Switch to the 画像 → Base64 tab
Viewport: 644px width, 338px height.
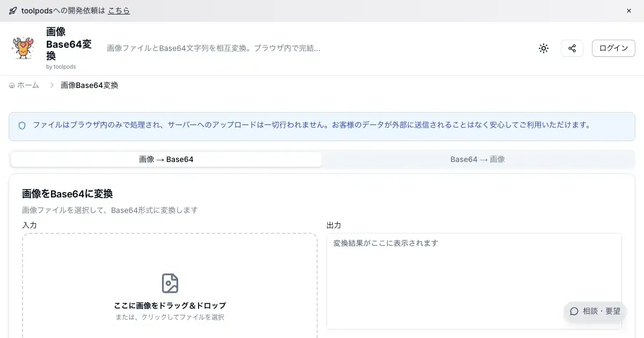click(x=166, y=159)
